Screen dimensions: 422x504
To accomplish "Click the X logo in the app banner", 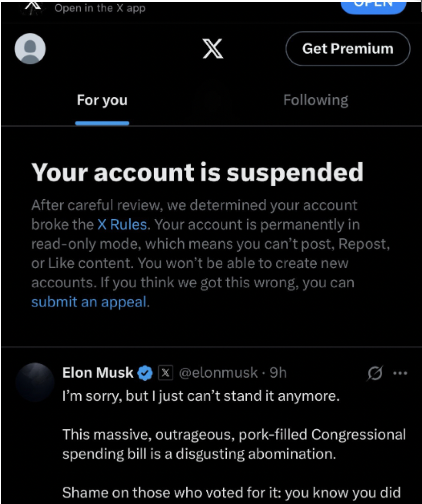I will (x=32, y=6).
